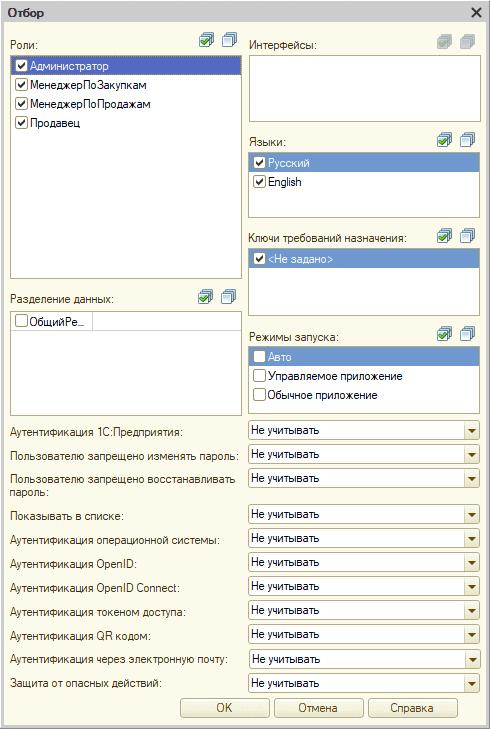The height and width of the screenshot is (729, 490).
Task: Check all icon for Разделение данных
Action: coord(205,296)
